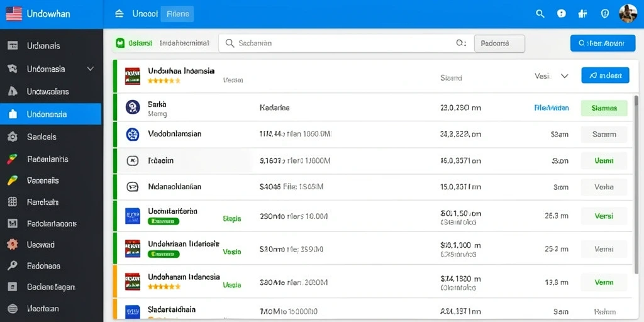Click the app icon in Sarkó row

(133, 107)
